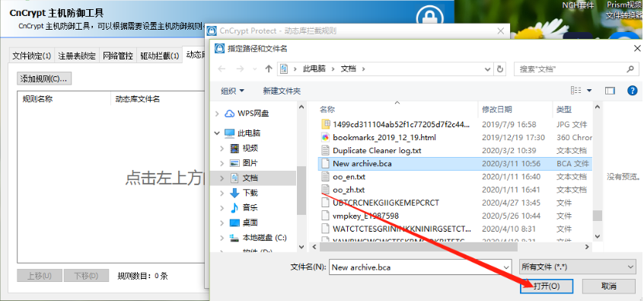Switch to 注册表锁定 tab in CnCrypt

pos(77,56)
